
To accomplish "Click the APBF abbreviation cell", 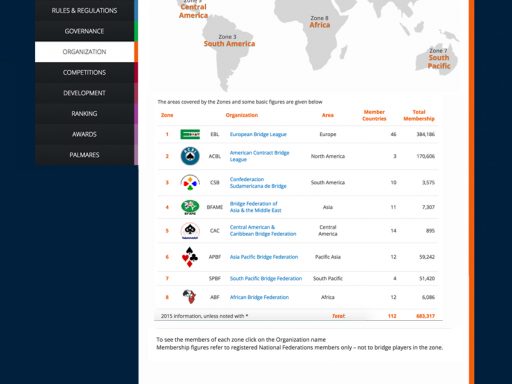I will click(x=215, y=257).
